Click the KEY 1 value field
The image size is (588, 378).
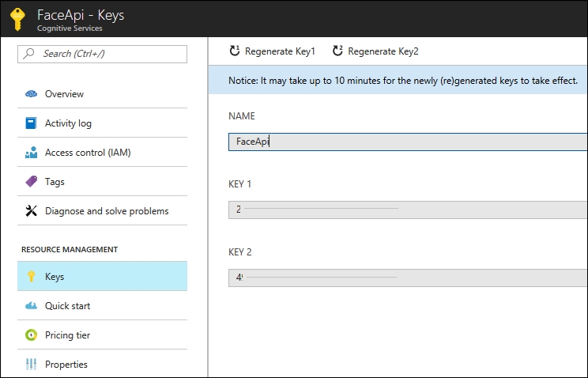click(x=407, y=210)
